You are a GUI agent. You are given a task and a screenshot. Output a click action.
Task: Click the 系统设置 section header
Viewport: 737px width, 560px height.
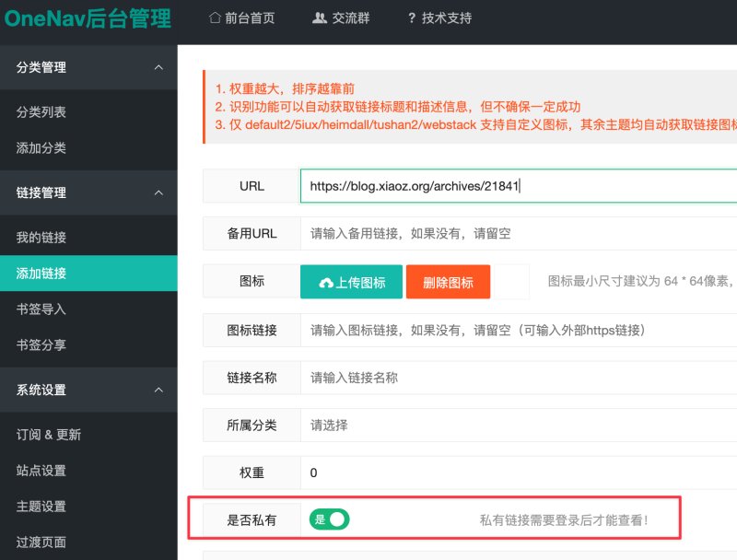pyautogui.click(x=88, y=390)
